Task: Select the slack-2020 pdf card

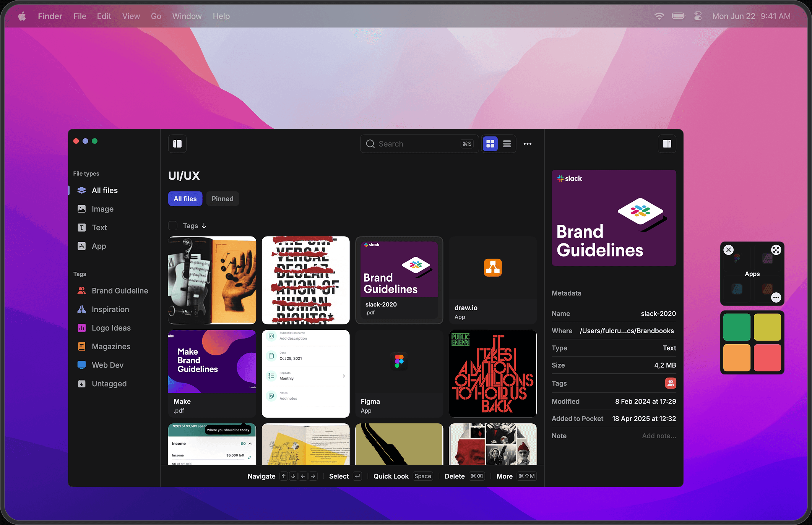Action: click(x=399, y=280)
